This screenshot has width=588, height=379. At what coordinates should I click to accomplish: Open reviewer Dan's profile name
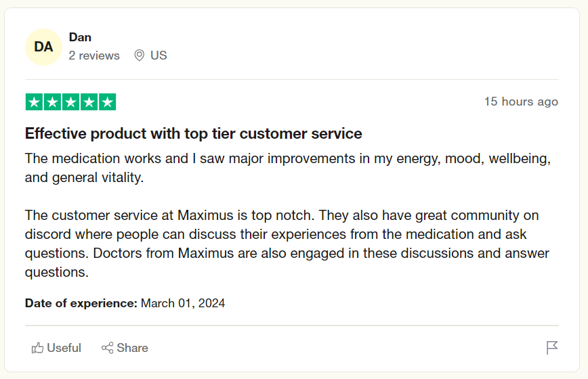point(80,37)
